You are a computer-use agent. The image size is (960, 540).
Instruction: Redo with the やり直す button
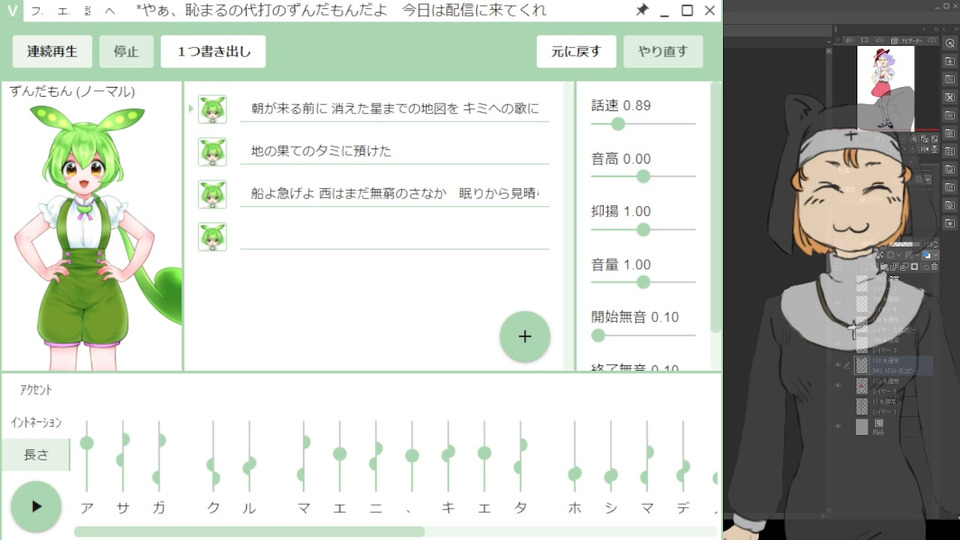tap(663, 51)
